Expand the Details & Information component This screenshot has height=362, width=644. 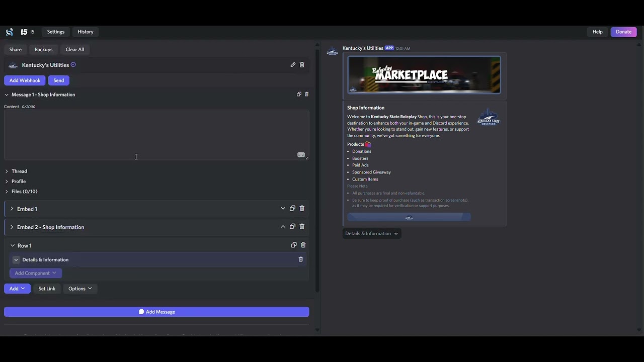pos(16,260)
